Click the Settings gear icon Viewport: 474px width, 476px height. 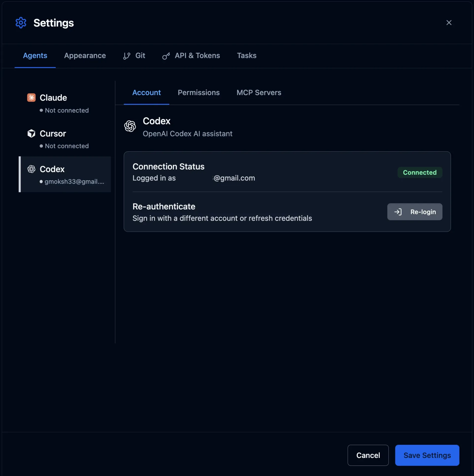click(21, 23)
